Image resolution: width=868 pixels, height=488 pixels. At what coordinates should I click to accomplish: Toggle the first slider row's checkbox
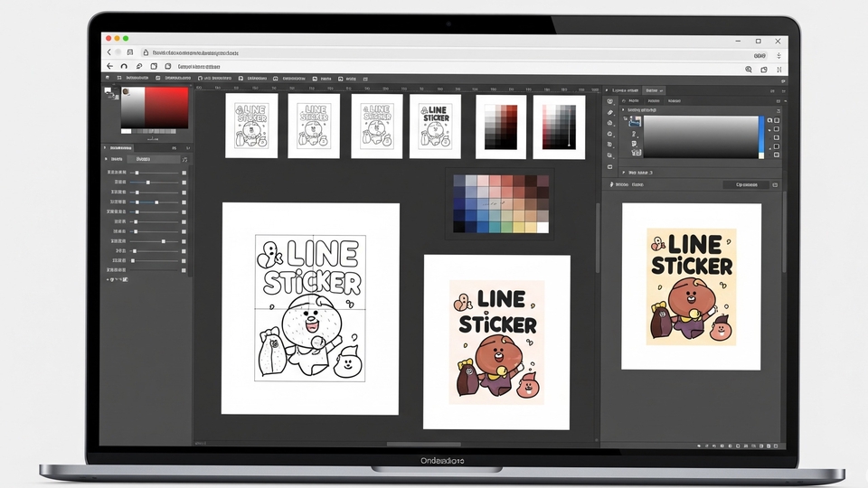coord(184,172)
